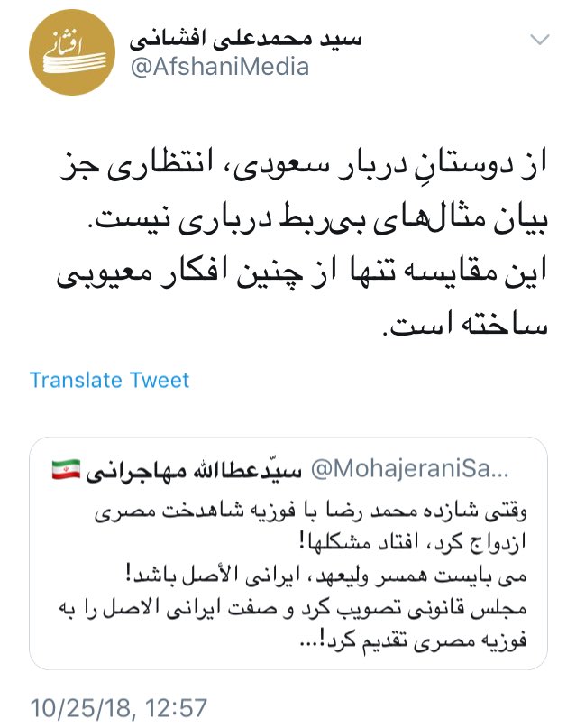Click the gold Afshani profile avatar
This screenshot has height=728, width=576.
(67, 53)
